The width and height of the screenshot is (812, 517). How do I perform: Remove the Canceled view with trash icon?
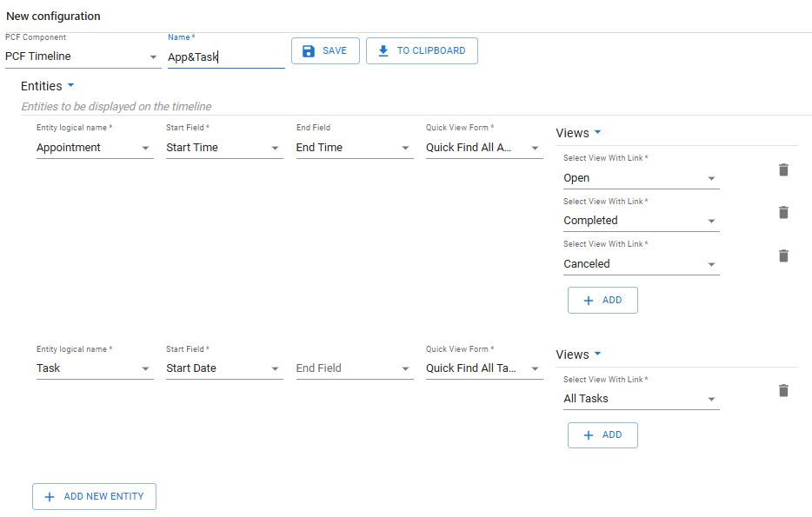tap(783, 255)
